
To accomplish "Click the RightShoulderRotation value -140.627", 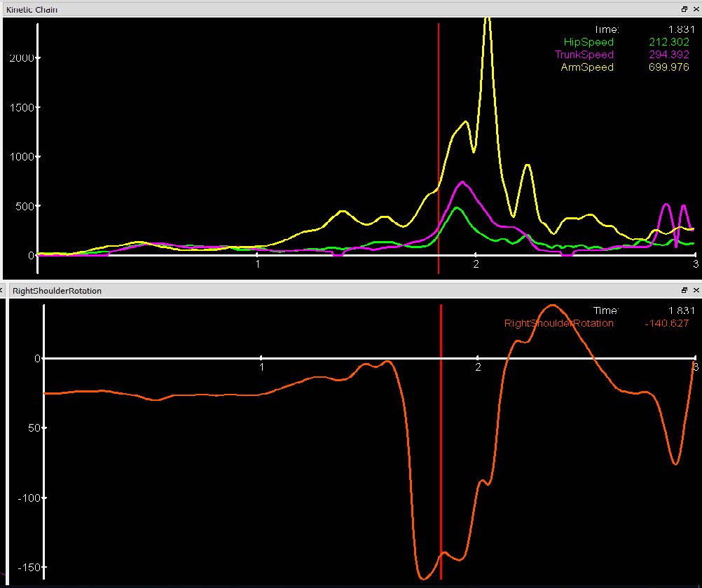I will (x=666, y=323).
